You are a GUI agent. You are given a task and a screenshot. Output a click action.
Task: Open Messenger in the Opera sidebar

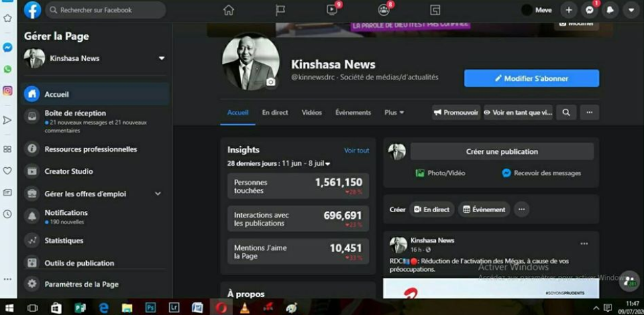(7, 48)
